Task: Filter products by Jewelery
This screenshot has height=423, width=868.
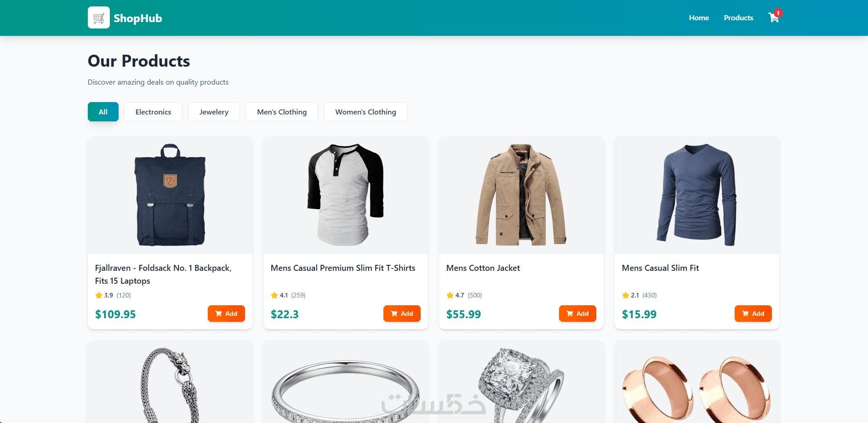Action: point(214,112)
